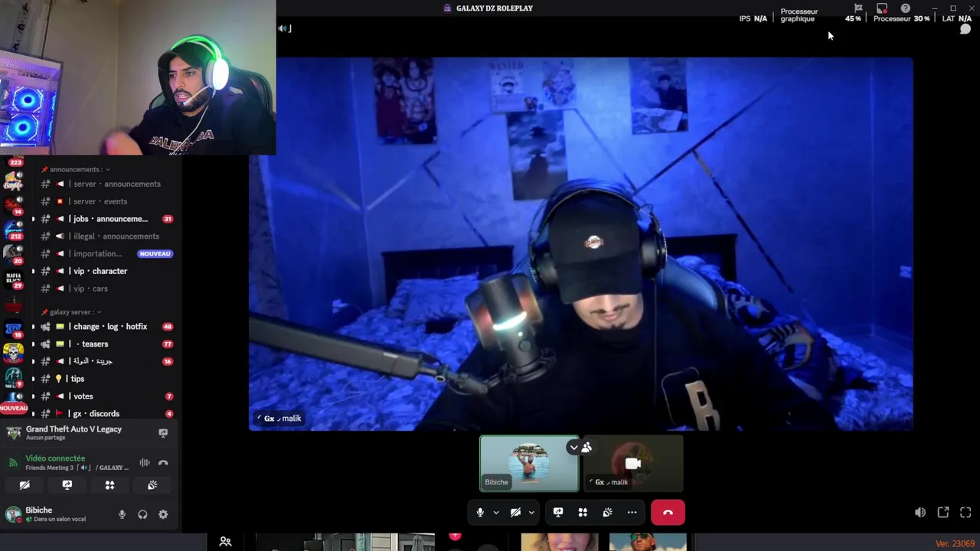Image resolution: width=980 pixels, height=551 pixels.
Task: Open server icon with 212 badge
Action: 14,230
